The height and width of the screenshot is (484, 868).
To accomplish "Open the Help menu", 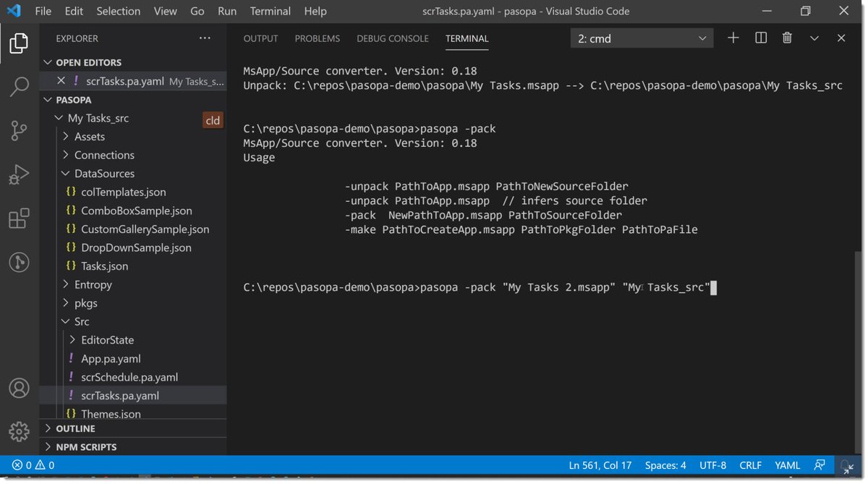I will (x=315, y=11).
